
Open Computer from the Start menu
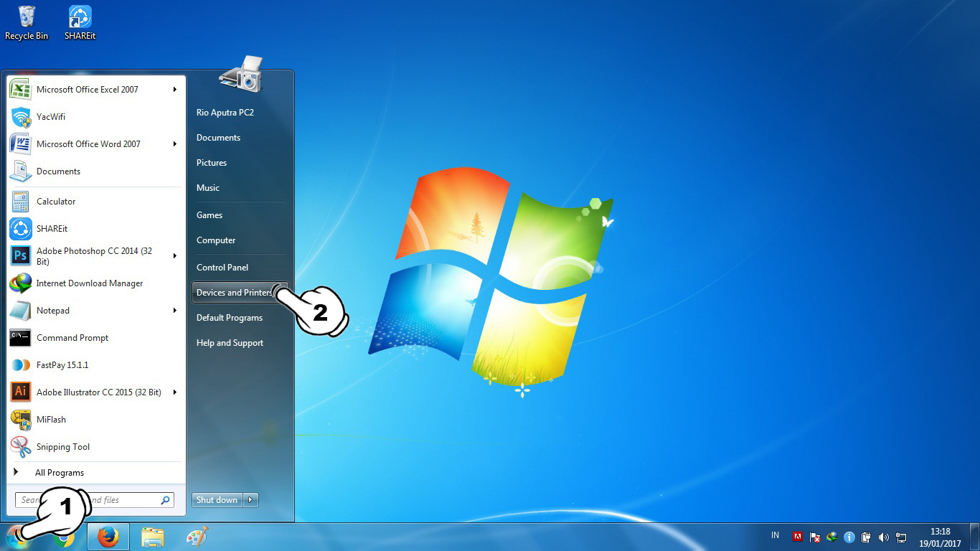coord(241,240)
